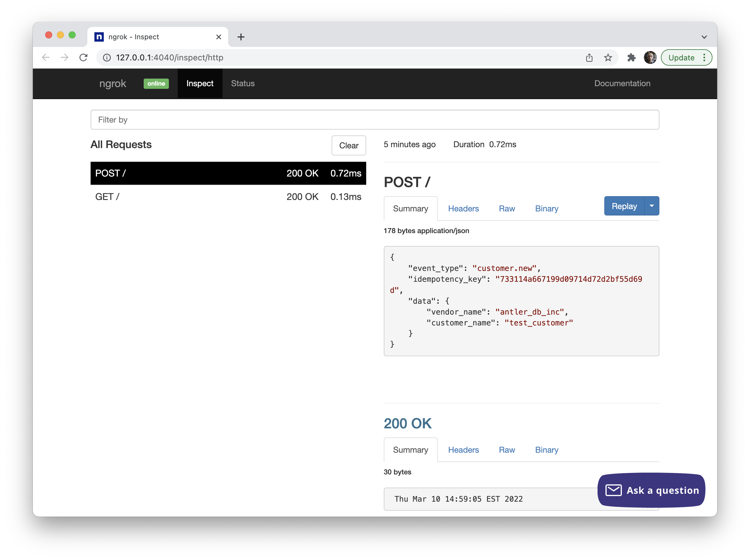
Task: Close the ngrok Inspect tab
Action: pyautogui.click(x=219, y=37)
